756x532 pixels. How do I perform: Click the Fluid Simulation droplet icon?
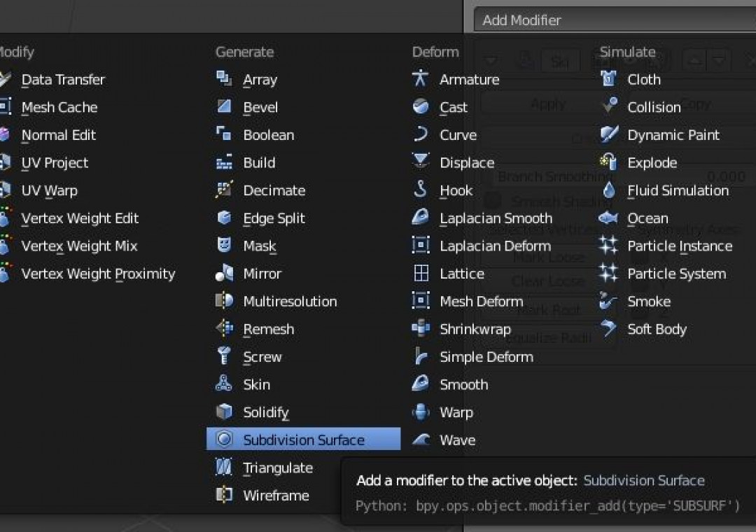pos(608,190)
